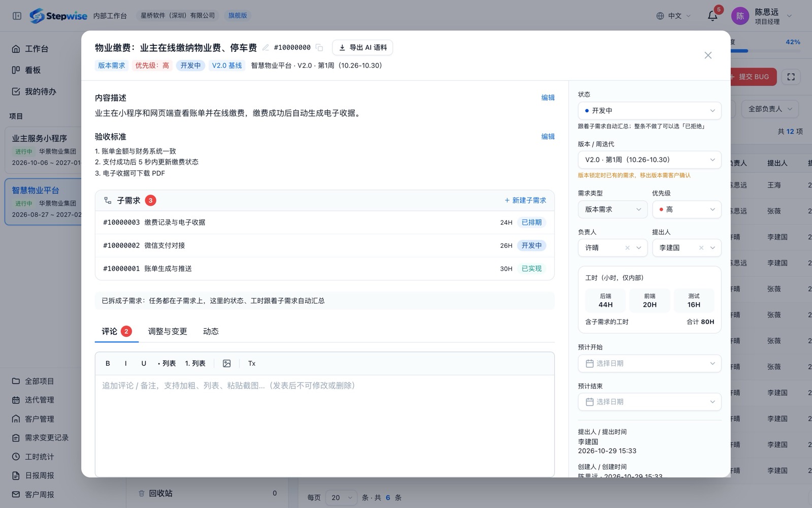The height and width of the screenshot is (508, 812).
Task: Open the 预计结束 date picker
Action: click(x=650, y=402)
